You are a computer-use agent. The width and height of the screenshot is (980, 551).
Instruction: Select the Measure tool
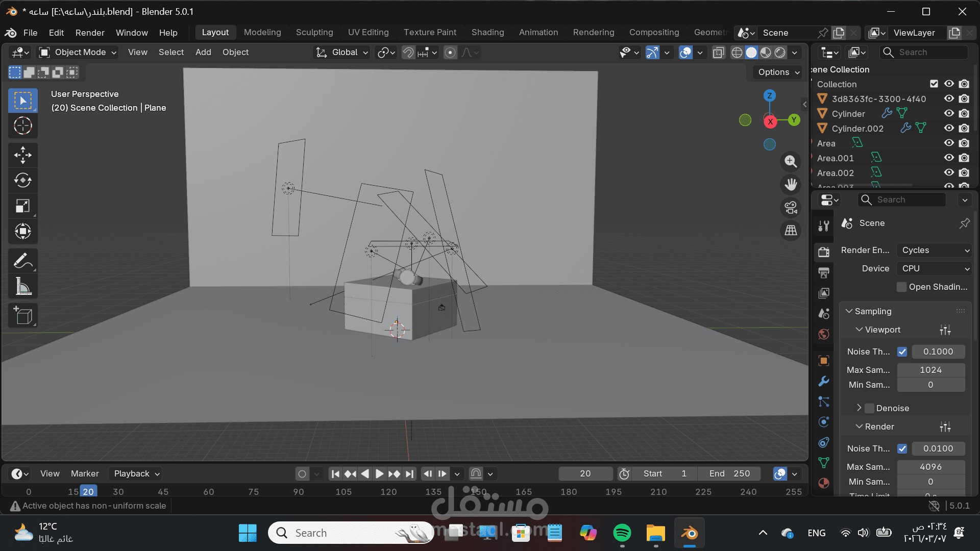coord(22,287)
